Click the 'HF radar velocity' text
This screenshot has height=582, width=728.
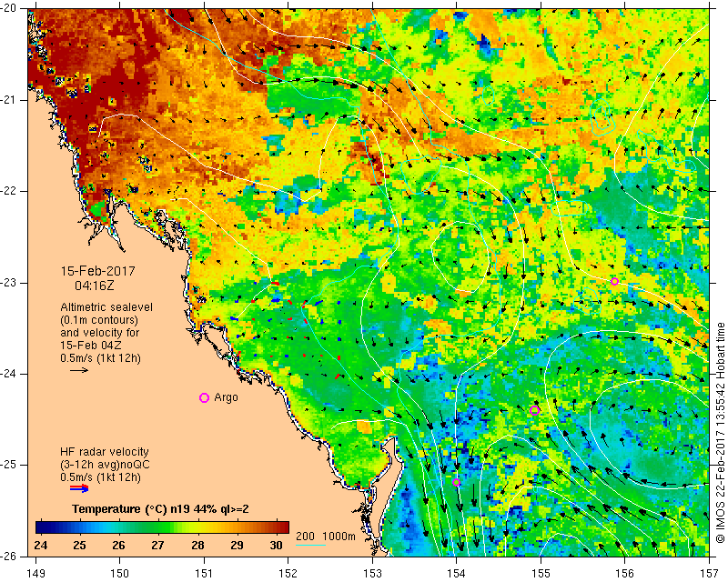(x=105, y=452)
